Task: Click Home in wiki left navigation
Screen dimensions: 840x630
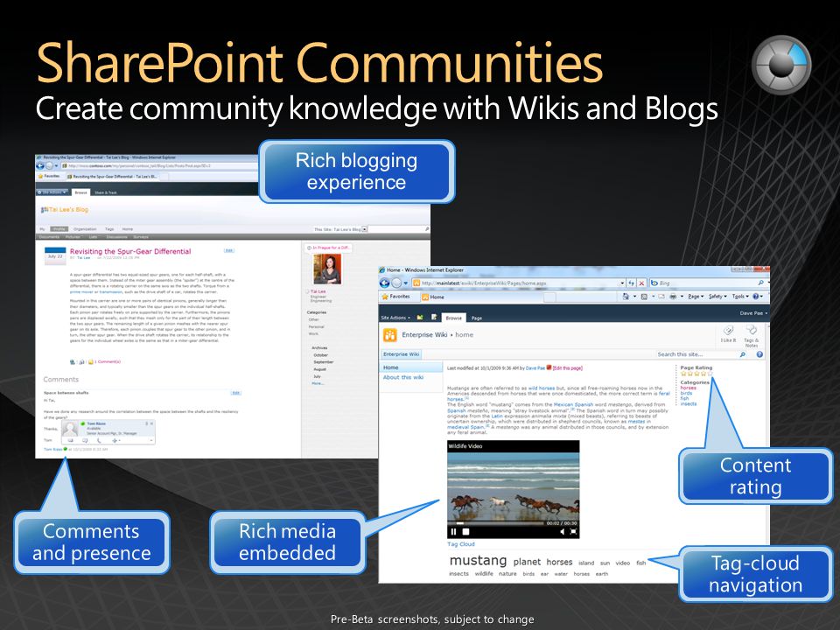Action: coord(411,367)
